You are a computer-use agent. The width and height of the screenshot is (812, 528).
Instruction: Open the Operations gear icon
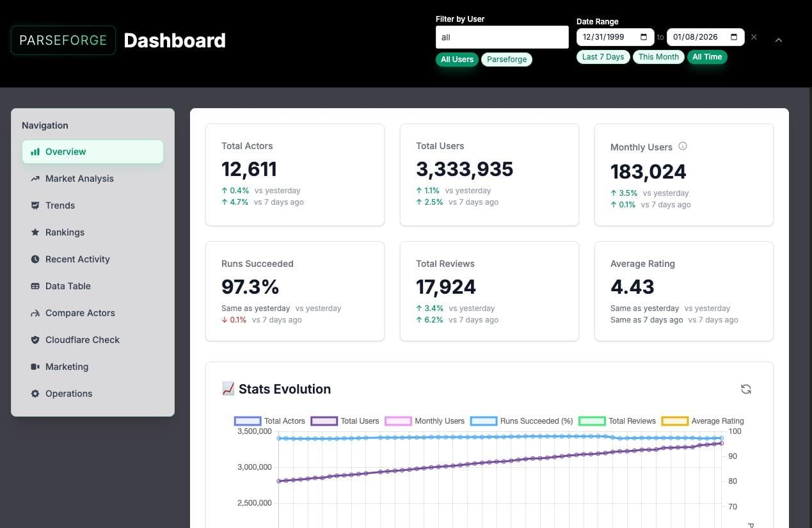coord(35,394)
